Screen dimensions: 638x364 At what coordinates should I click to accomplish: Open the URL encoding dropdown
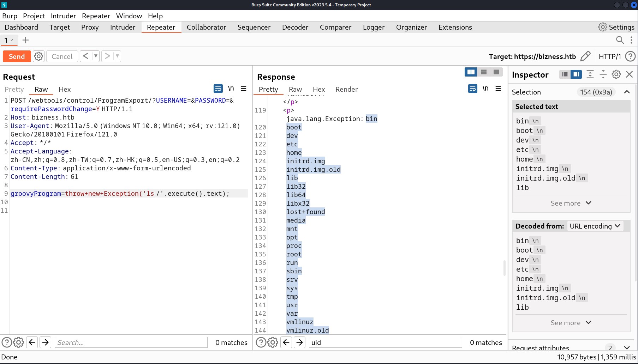coord(595,226)
